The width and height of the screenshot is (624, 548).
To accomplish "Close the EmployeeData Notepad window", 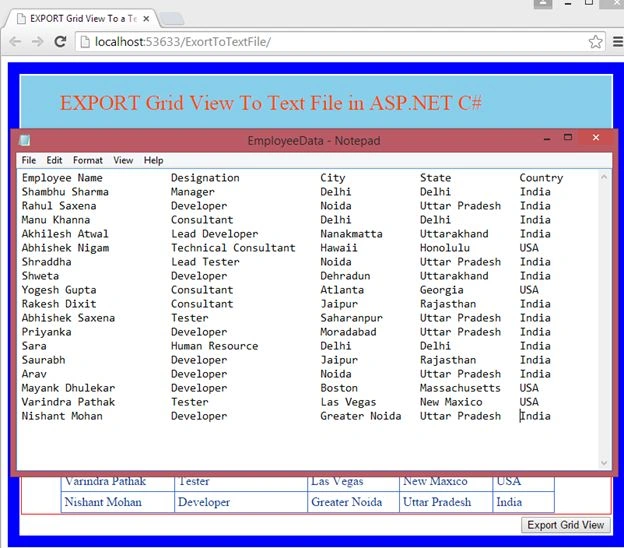I will click(x=596, y=137).
